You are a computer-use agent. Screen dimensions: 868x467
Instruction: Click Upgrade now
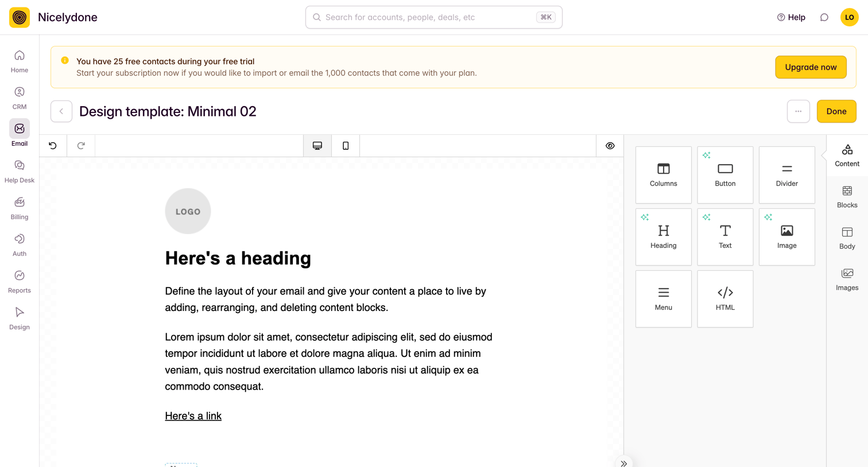point(811,67)
